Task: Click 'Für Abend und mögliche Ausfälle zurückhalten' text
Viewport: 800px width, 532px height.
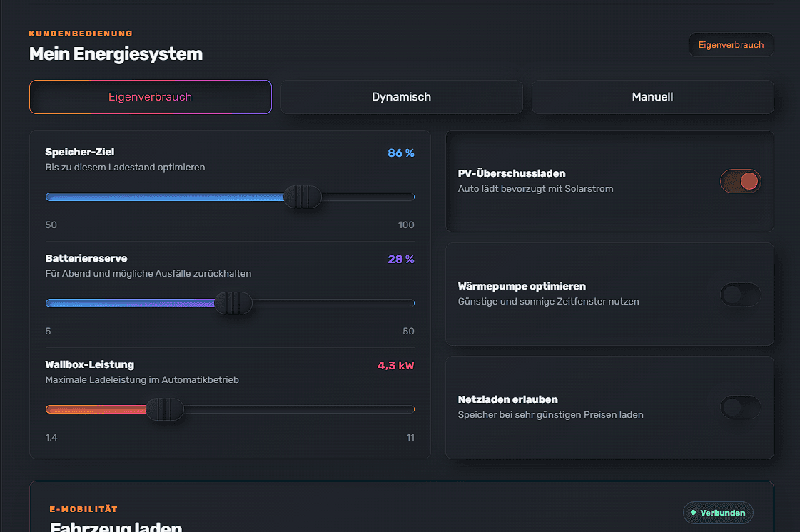Action: (148, 273)
